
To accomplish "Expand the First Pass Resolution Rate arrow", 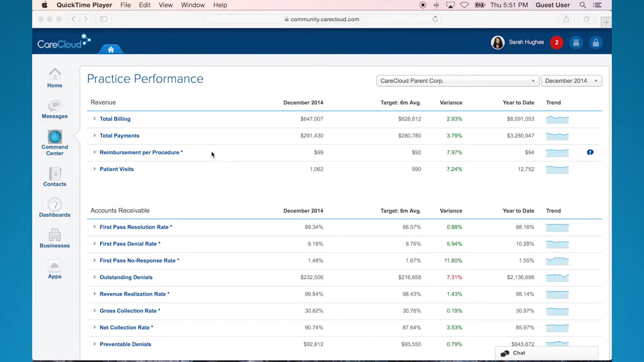I will 95,227.
